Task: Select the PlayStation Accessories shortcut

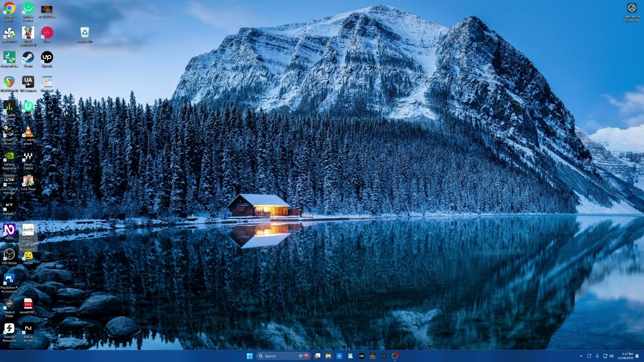Action: pos(9,283)
